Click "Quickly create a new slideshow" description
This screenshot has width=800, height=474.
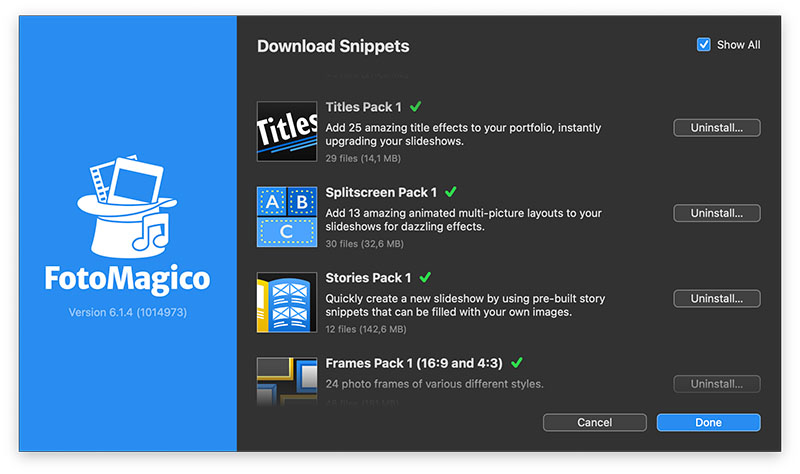tap(465, 305)
